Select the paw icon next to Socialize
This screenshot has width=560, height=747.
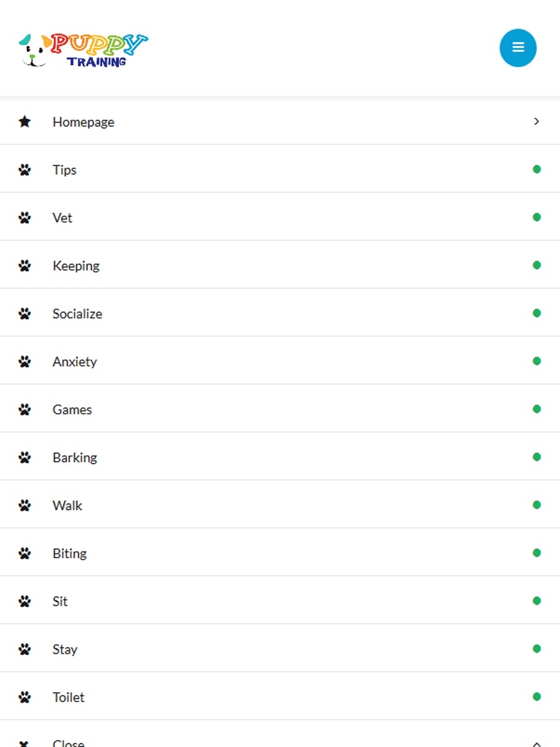25,314
